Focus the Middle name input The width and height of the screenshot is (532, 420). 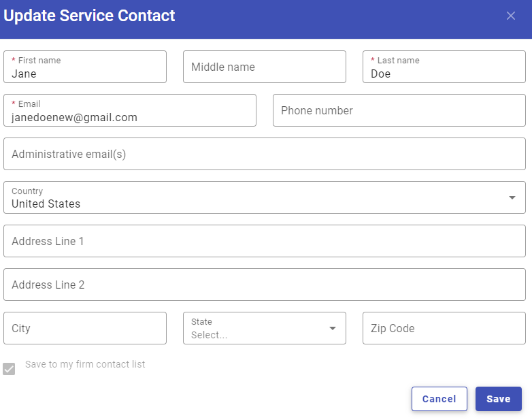coord(265,67)
